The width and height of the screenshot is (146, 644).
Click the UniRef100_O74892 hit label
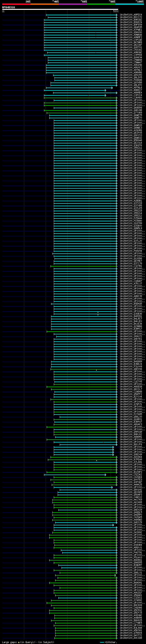(131, 600)
